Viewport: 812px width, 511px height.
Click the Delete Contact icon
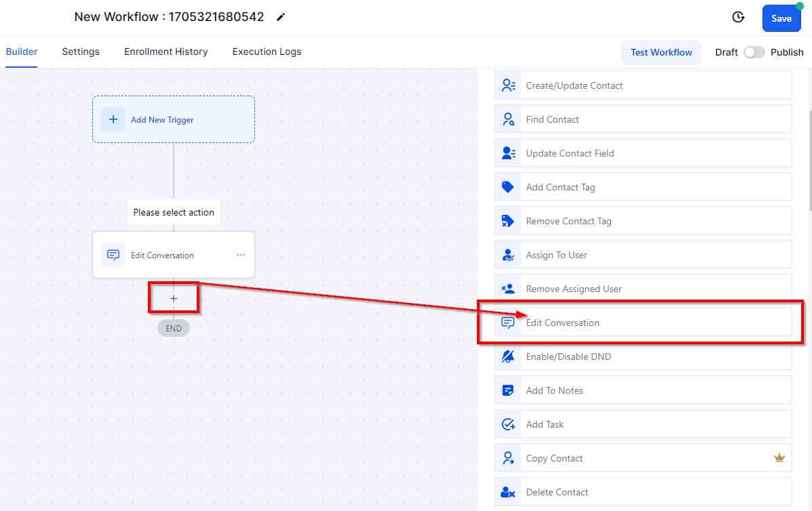[507, 492]
